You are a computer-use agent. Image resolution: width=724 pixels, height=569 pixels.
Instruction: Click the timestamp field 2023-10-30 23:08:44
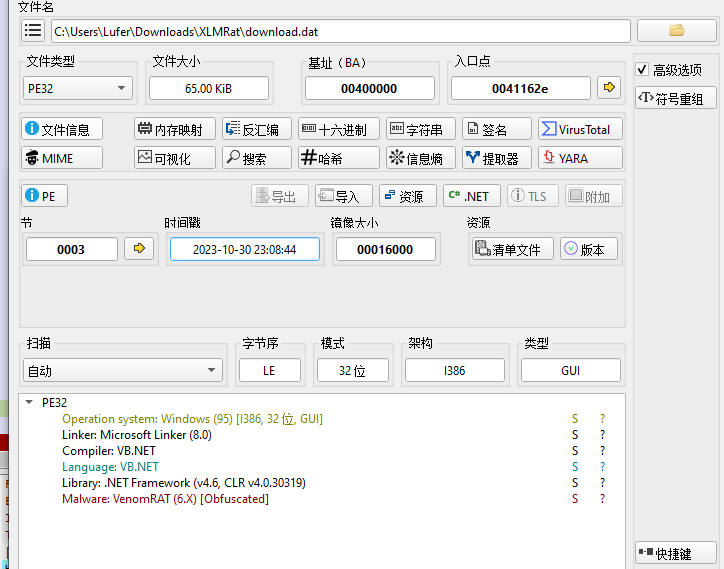coord(244,249)
